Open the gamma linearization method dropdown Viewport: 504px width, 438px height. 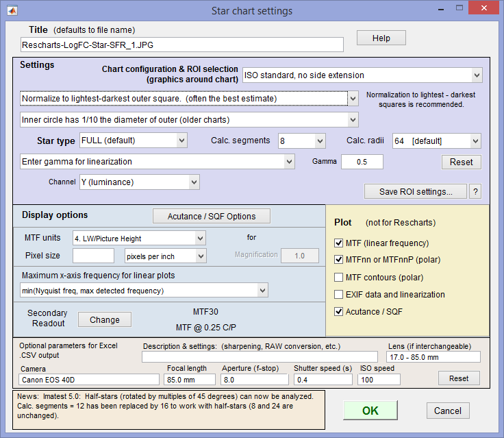point(157,162)
